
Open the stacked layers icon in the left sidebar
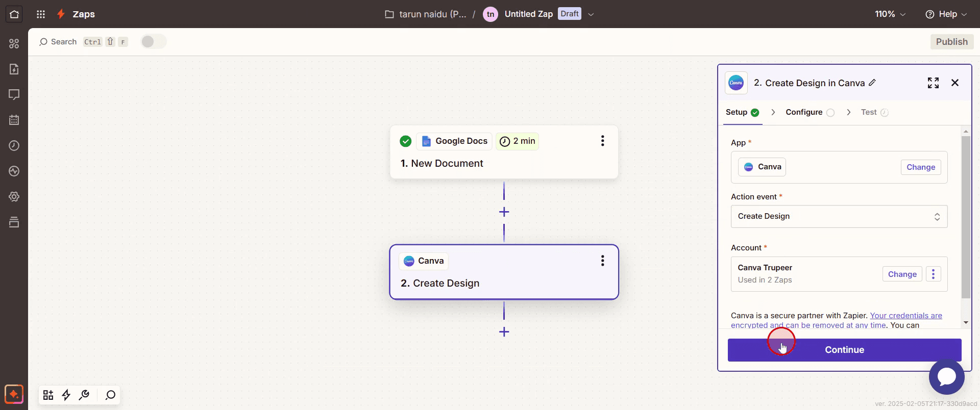click(x=14, y=222)
